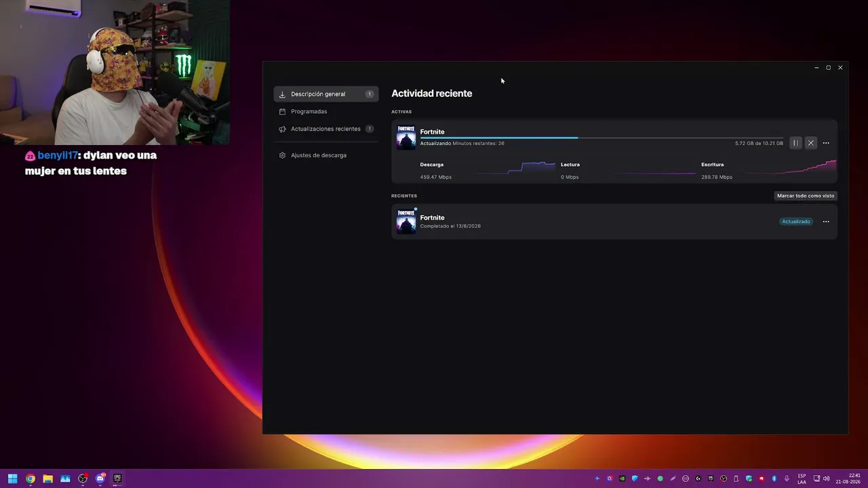Click the '459.47 Mbps' download speed
Viewport: 868px width, 488px height.
pyautogui.click(x=435, y=178)
